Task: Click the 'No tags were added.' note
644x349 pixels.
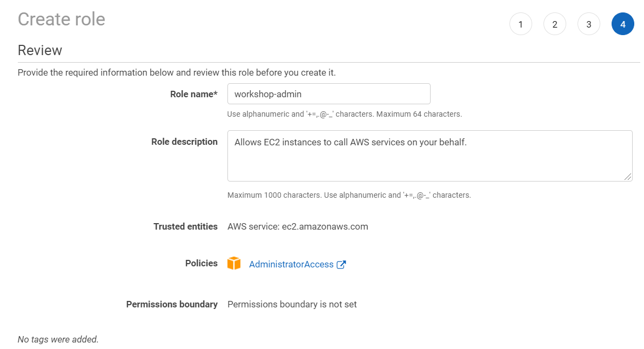Action: coord(58,340)
